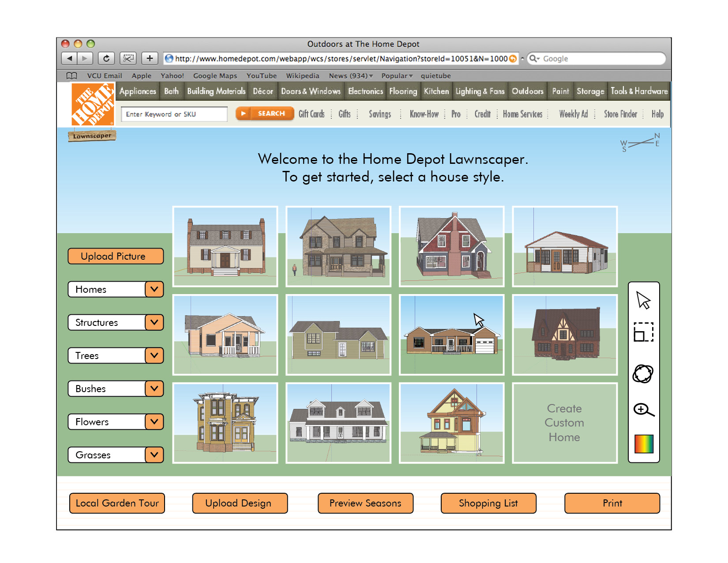Expand the Grasses dropdown arrow

154,455
